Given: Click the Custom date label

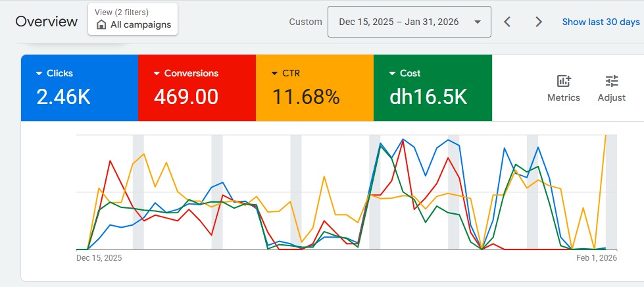Looking at the screenshot, I should click(x=306, y=22).
